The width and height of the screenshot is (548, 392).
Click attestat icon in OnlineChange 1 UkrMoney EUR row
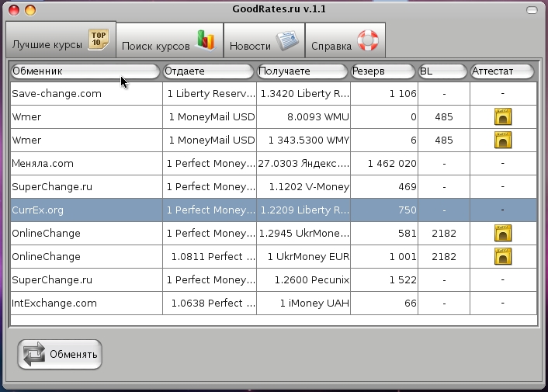(503, 256)
